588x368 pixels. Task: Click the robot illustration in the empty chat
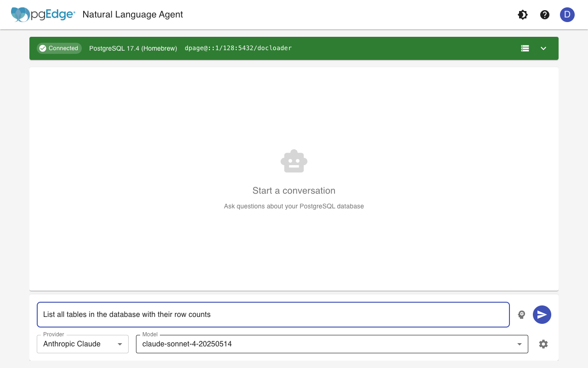tap(294, 161)
